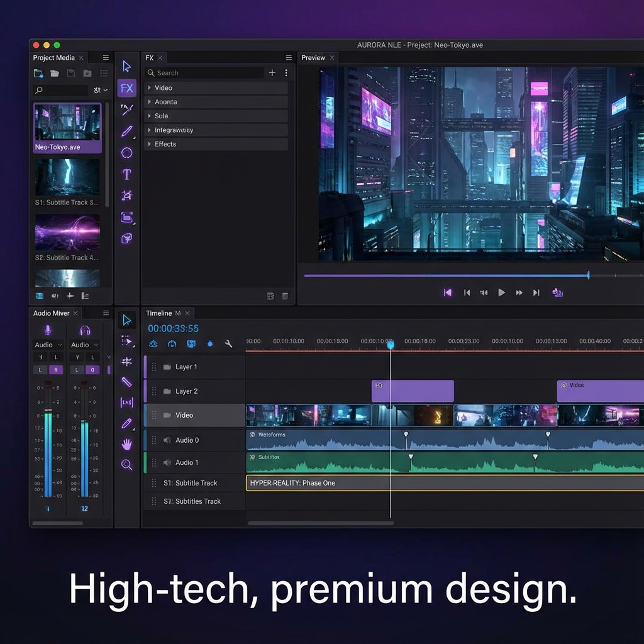Viewport: 644px width, 644px height.
Task: Click the export frame icon in Preview
Action: coord(557,292)
